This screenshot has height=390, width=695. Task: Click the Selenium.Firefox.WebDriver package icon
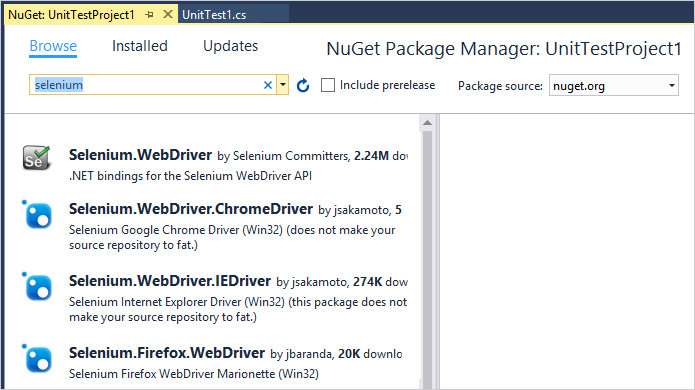click(38, 359)
